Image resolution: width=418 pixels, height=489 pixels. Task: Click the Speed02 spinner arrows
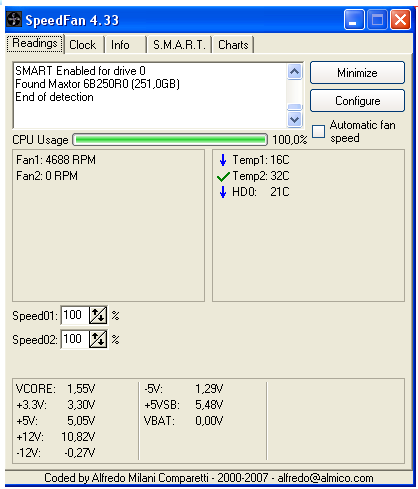click(x=98, y=339)
